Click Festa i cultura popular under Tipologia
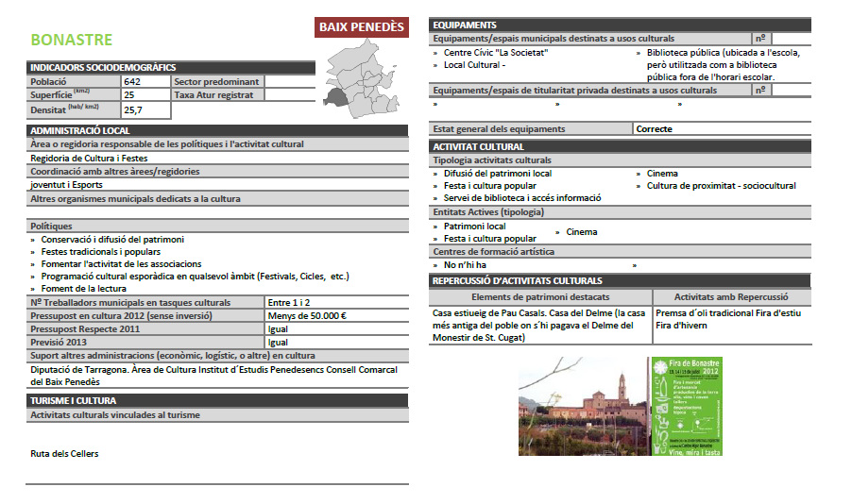The width and height of the screenshot is (852, 504). tap(490, 186)
